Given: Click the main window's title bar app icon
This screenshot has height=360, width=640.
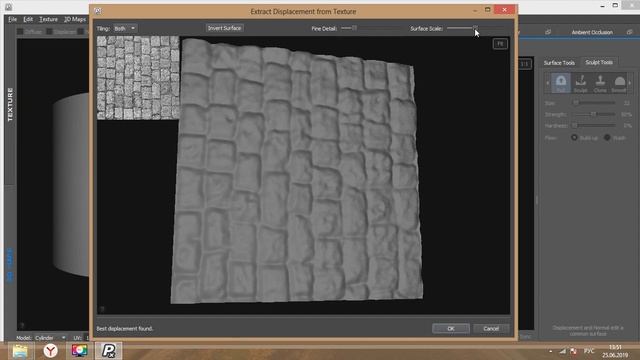Looking at the screenshot, I should click(x=8, y=6).
